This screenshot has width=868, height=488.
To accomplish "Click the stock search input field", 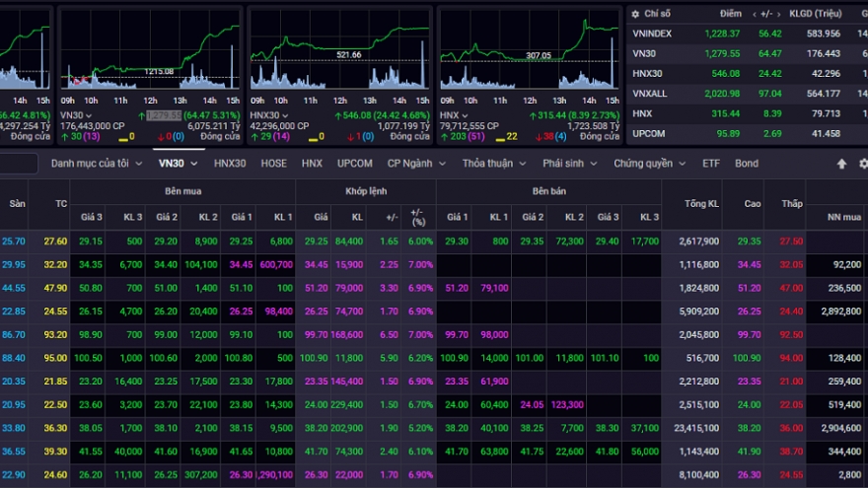I will [x=18, y=164].
